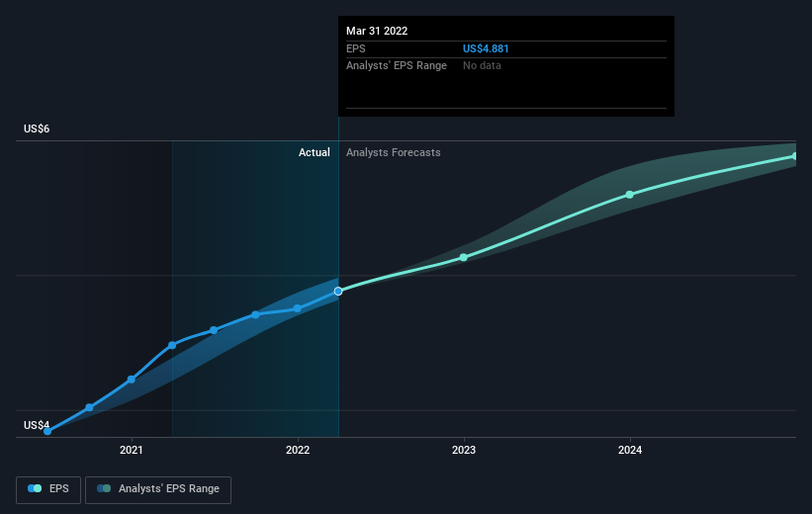Click the 'No data' tooltip value
The height and width of the screenshot is (514, 812).
(482, 66)
